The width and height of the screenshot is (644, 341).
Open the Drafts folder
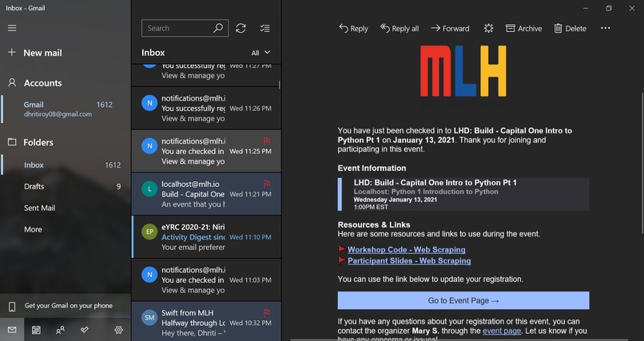click(x=66, y=186)
